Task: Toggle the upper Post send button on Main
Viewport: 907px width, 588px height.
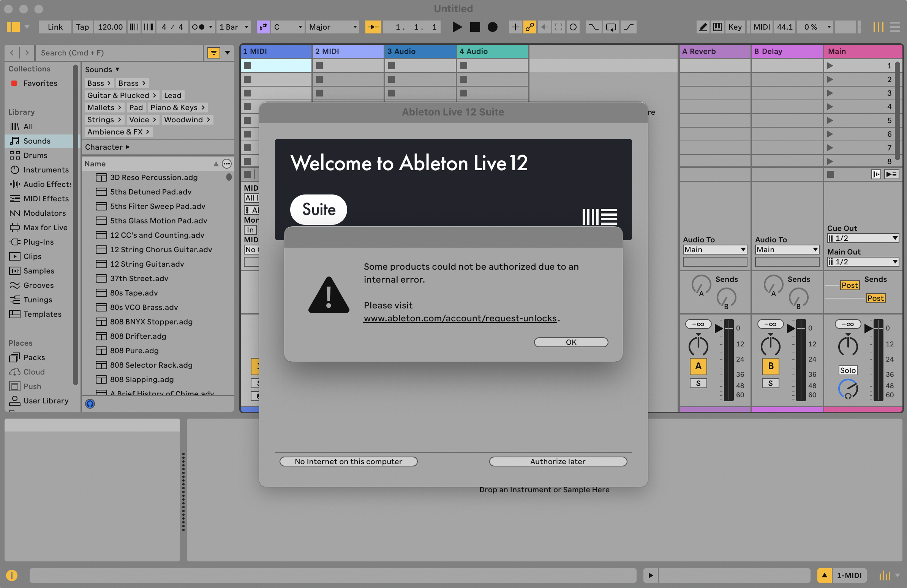Action: tap(849, 285)
